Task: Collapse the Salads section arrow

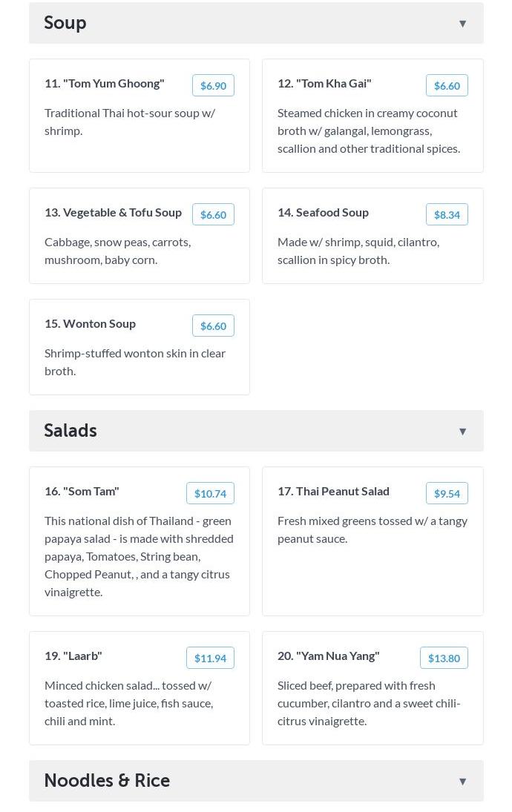Action: point(462,432)
